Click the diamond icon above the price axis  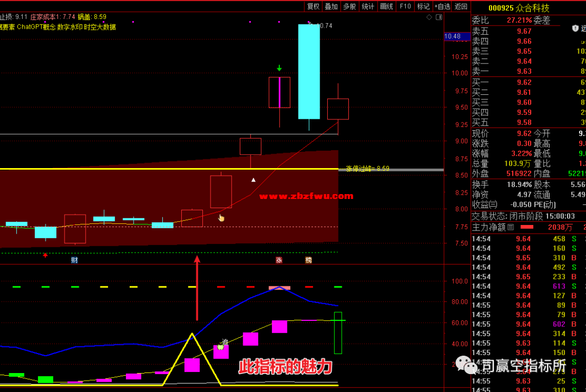[429, 17]
